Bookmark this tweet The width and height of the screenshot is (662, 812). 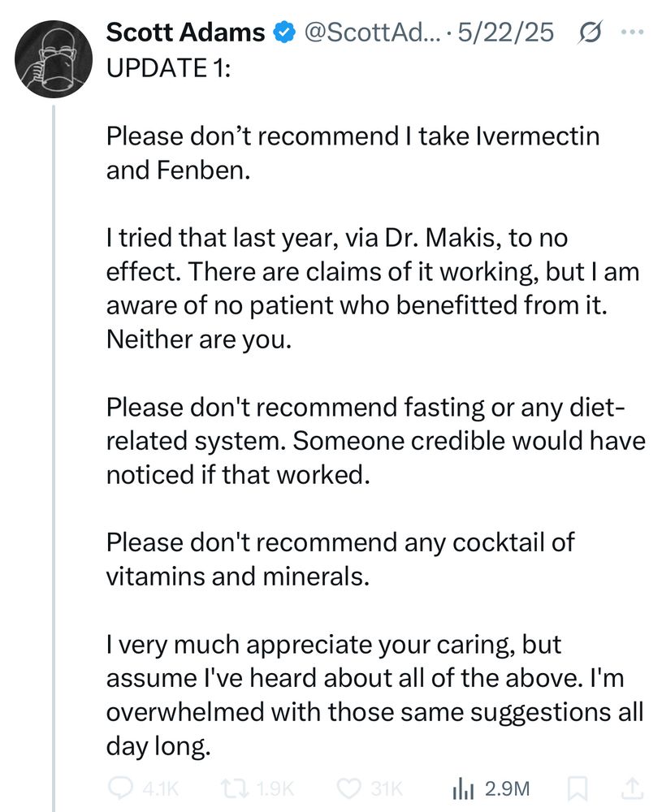[578, 788]
